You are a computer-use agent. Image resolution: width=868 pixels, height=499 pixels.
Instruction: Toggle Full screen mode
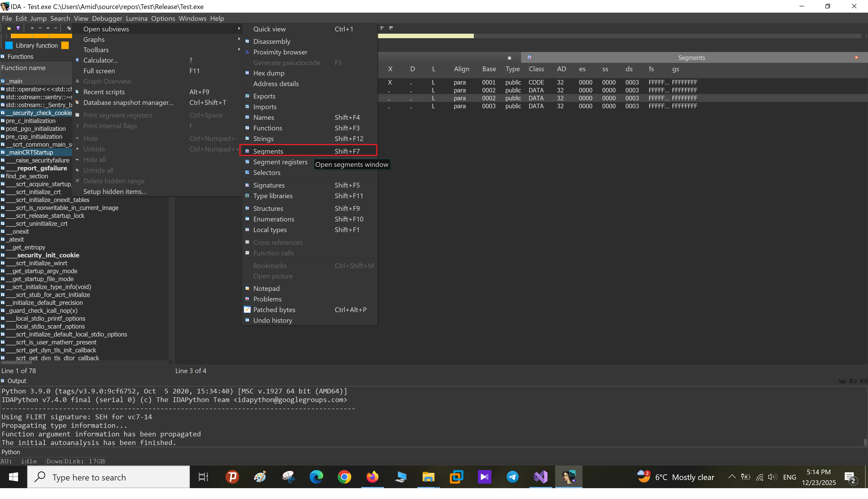click(x=99, y=71)
